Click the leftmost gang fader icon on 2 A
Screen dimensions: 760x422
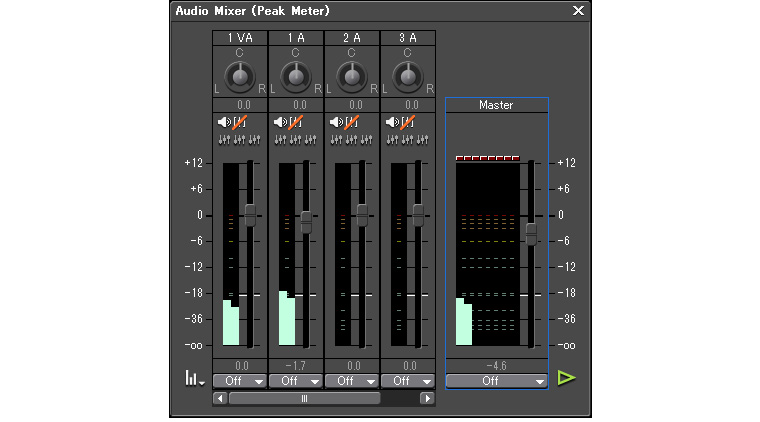tap(336, 140)
